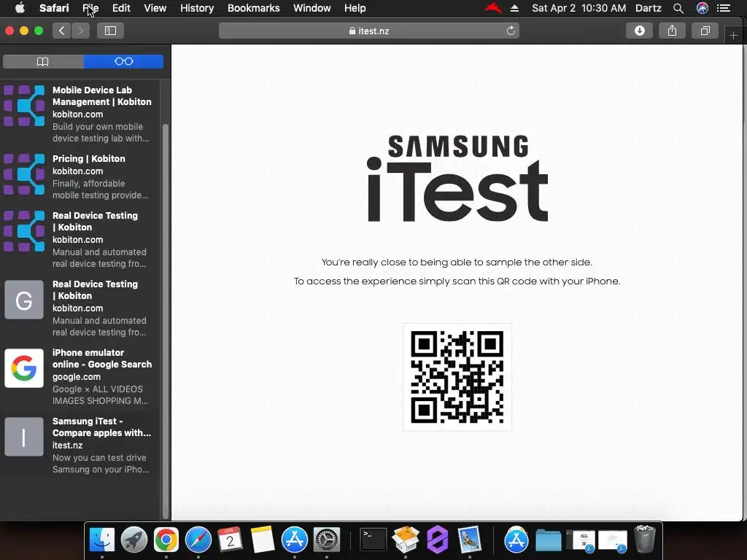Open App Store left of System Preferences
Image resolution: width=747 pixels, height=560 pixels.
point(295,540)
